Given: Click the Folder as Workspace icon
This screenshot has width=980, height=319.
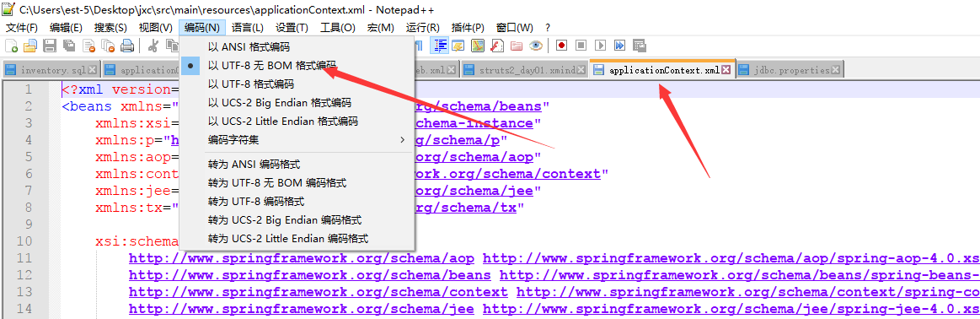Looking at the screenshot, I should [x=517, y=45].
